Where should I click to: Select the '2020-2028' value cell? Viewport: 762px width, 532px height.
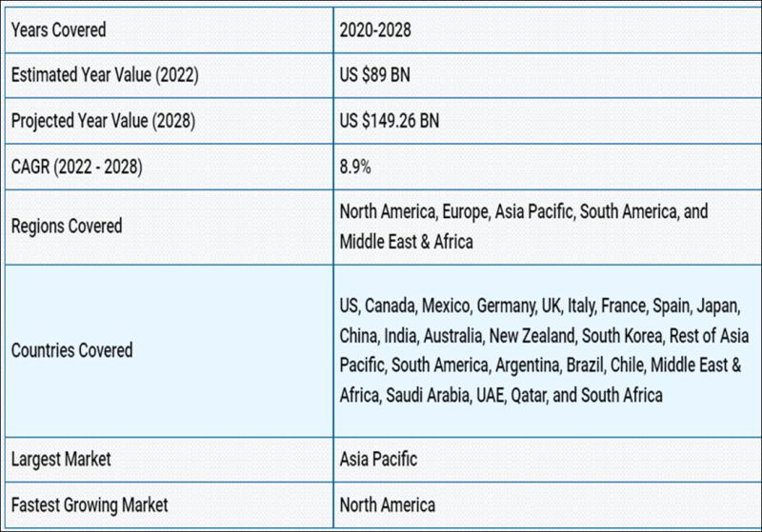pos(375,30)
